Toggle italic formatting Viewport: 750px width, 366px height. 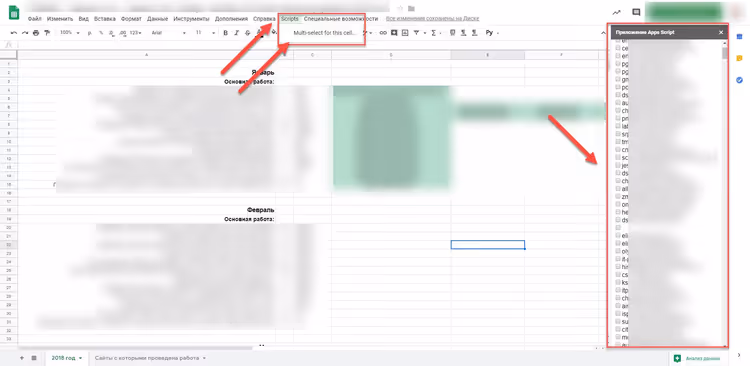(x=236, y=33)
